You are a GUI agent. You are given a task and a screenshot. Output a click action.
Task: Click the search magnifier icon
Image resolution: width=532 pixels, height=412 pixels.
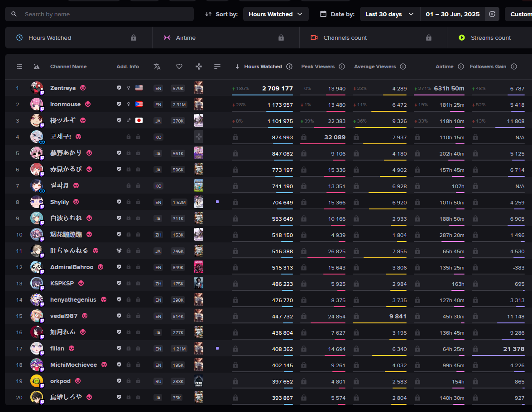pos(14,14)
